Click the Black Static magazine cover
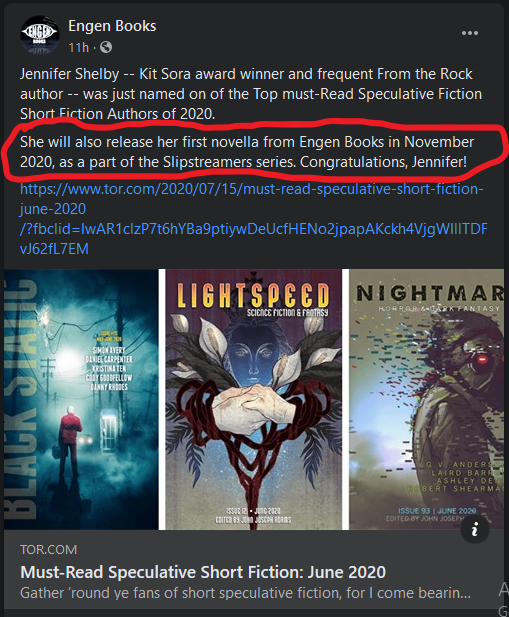 coord(81,399)
